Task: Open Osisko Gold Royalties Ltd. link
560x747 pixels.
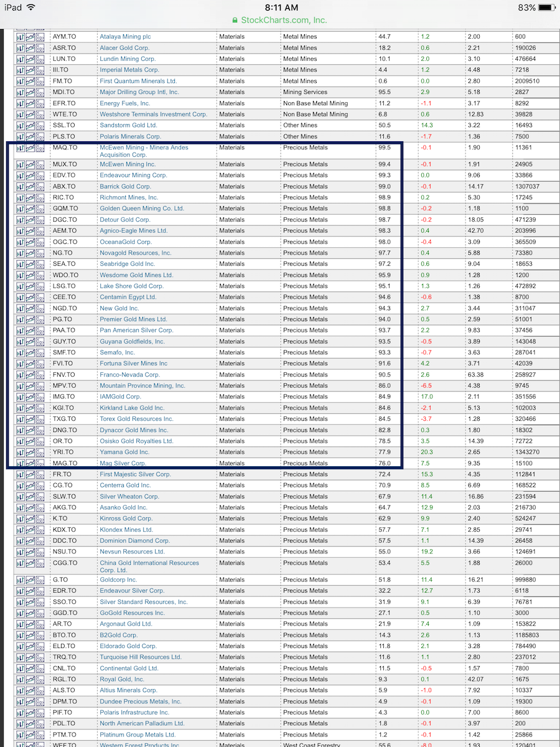Action: point(136,441)
